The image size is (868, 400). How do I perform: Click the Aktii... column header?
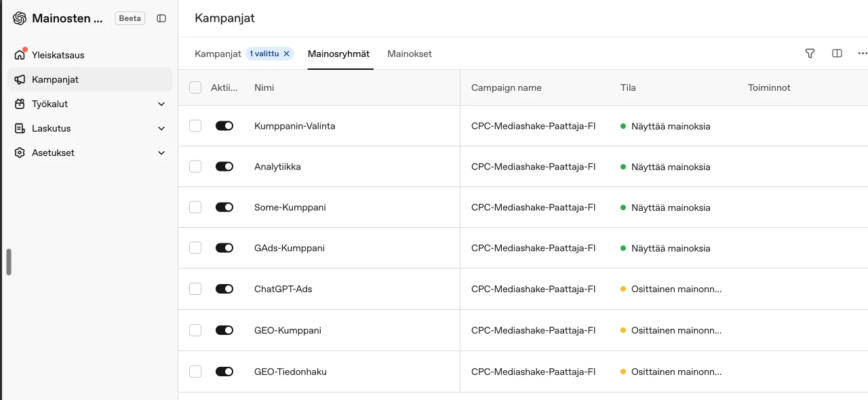tap(224, 87)
